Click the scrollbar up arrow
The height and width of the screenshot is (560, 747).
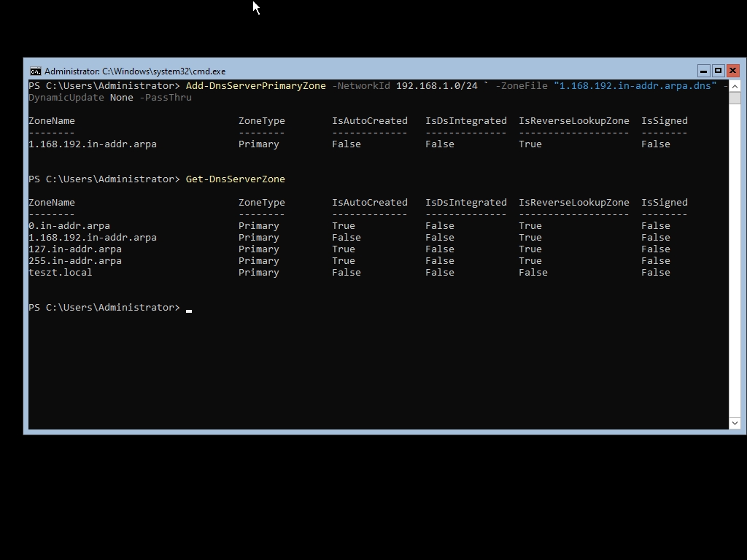(735, 85)
